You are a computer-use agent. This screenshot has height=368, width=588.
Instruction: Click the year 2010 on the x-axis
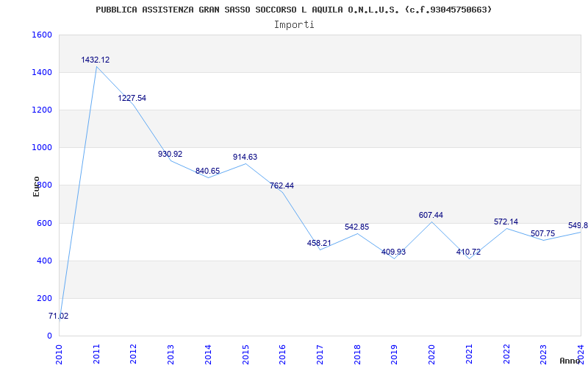(59, 354)
